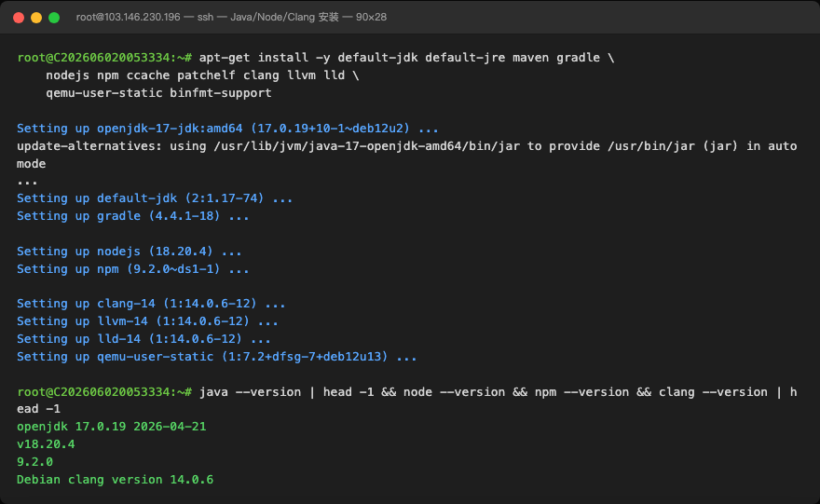The width and height of the screenshot is (820, 504).
Task: Click "openjdk 17.0.19 2026-04-21" output
Action: coord(112,427)
